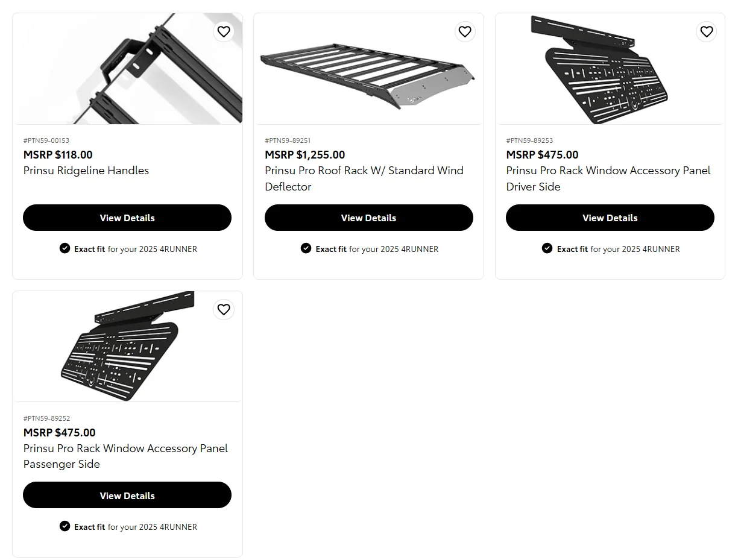Select the Exact fit check icon for Driver Side panel
This screenshot has height=560, width=741.
coord(547,248)
